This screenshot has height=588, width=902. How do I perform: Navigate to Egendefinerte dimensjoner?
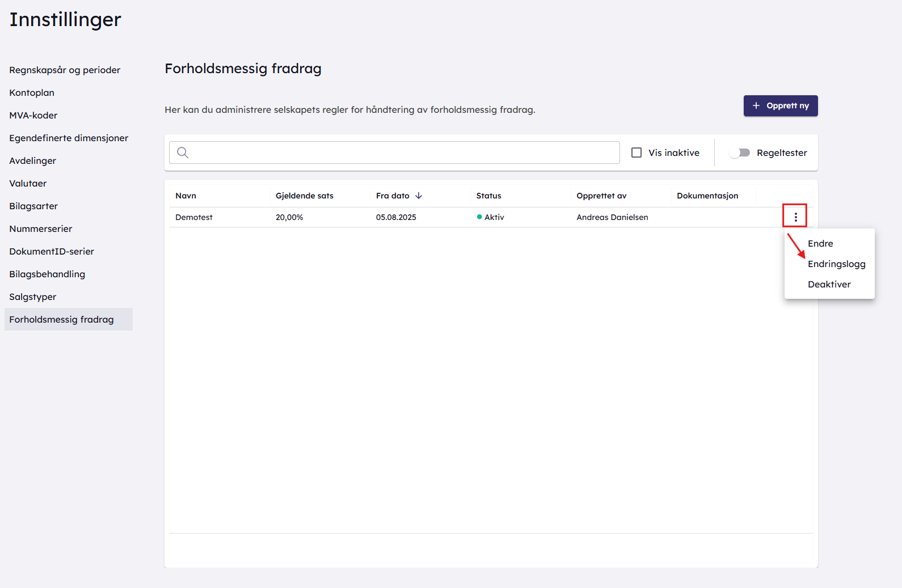point(69,138)
